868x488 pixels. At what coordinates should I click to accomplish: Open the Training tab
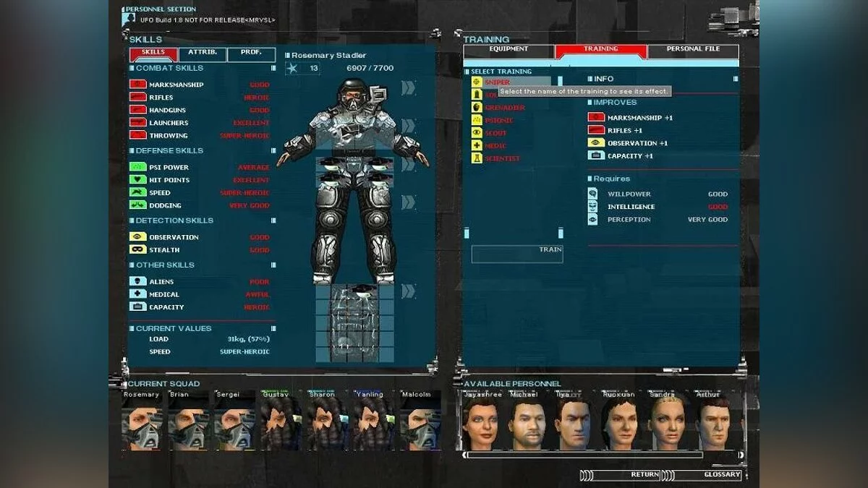601,51
